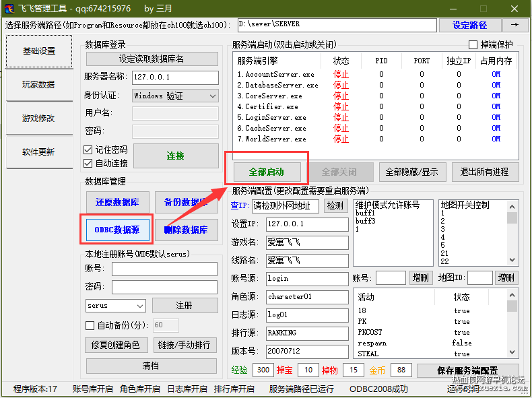Click up arrow of 活动 list scrollbar

coord(512,295)
